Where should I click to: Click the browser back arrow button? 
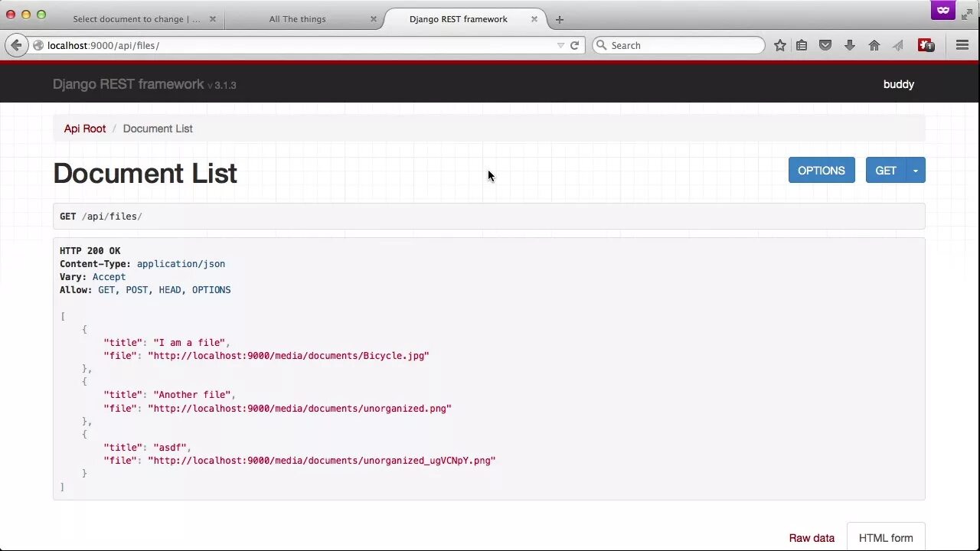click(16, 45)
